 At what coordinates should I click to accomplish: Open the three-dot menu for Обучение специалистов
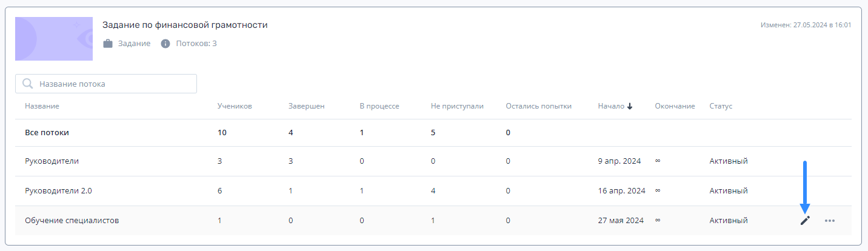coord(830,221)
